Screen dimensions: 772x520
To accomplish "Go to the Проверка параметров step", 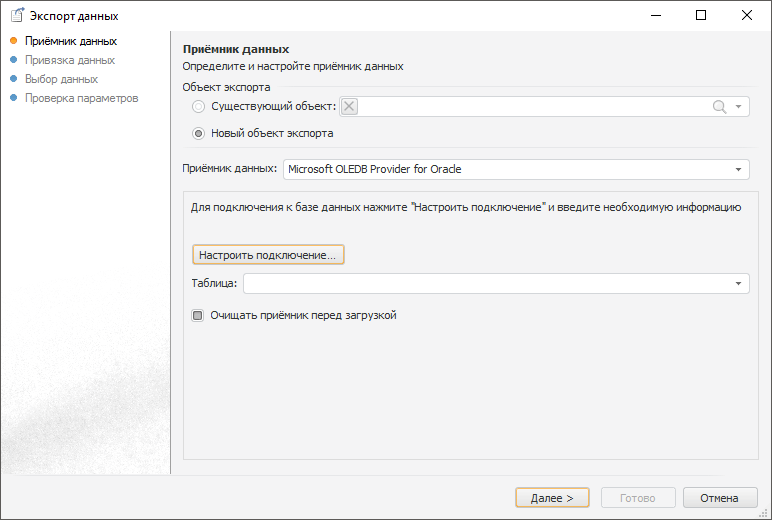I will click(x=81, y=98).
